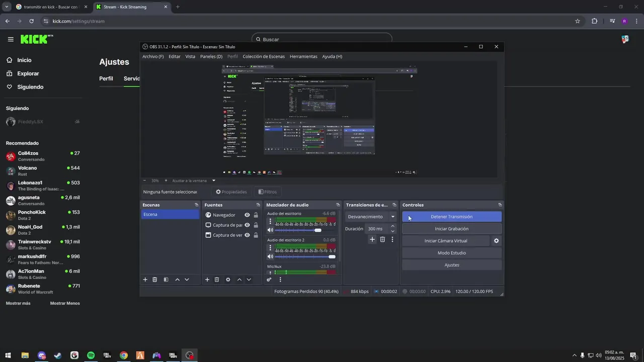The width and height of the screenshot is (644, 362).
Task: Click Mostrar más link in Kick sidebar
Action: pyautogui.click(x=18, y=303)
